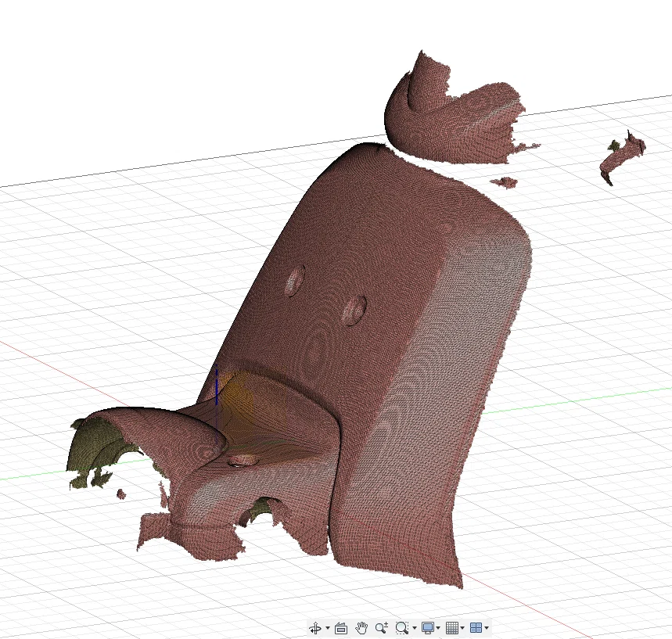Select the small floating mesh fragment at far right
Screen dimensions: 672x639
click(621, 157)
